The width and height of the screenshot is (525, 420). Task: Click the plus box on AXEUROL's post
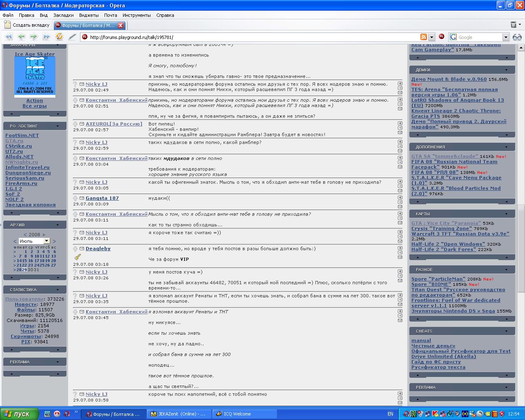(x=400, y=123)
